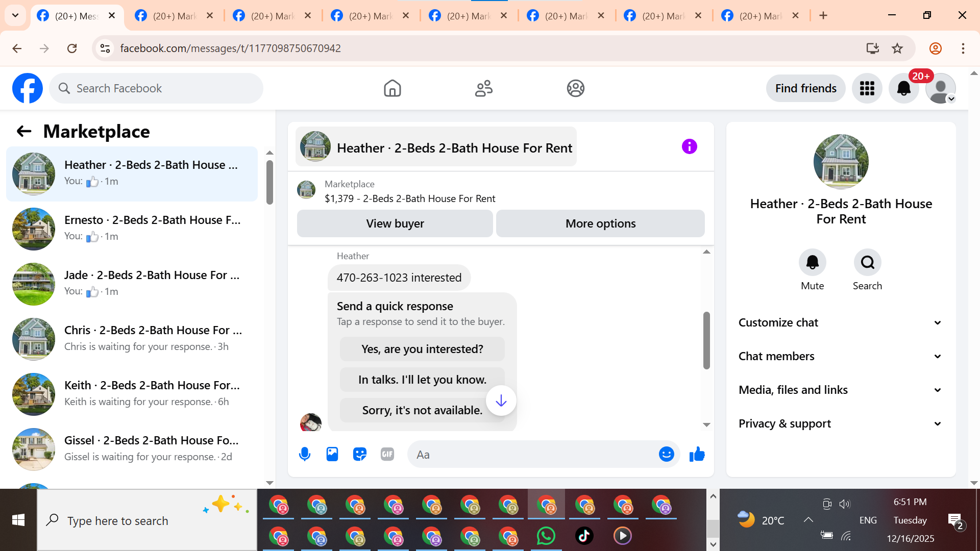The height and width of the screenshot is (551, 980).
Task: Open the Windows notification center icon
Action: click(955, 520)
